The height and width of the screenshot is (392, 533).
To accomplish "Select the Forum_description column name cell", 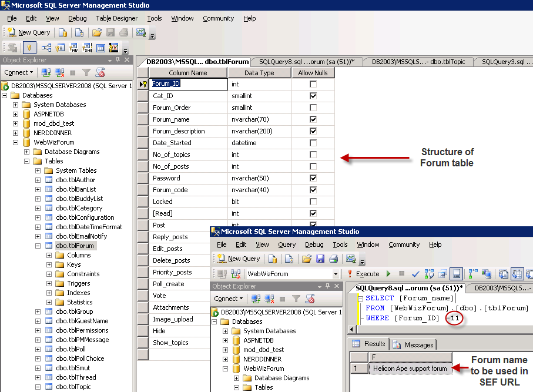I will click(x=179, y=131).
